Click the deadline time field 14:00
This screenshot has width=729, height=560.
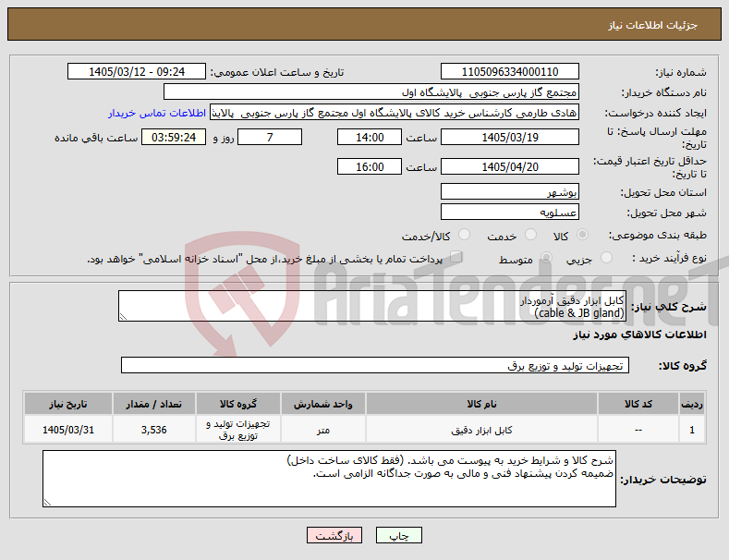coord(370,137)
